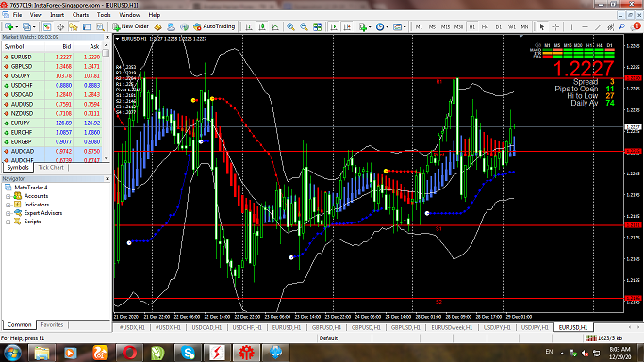Viewport: 644px width, 362px height.
Task: Open the Indicators list icon
Action: point(363,26)
